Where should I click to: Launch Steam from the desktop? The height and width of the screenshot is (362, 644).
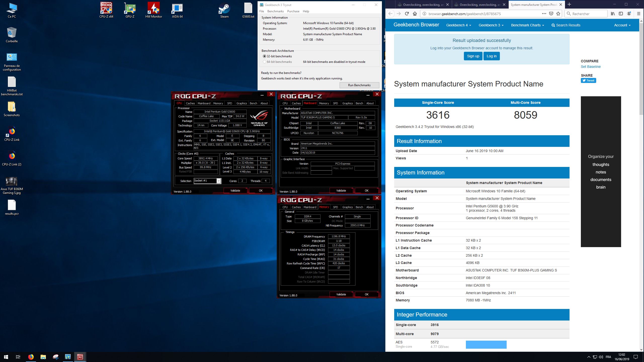224,10
